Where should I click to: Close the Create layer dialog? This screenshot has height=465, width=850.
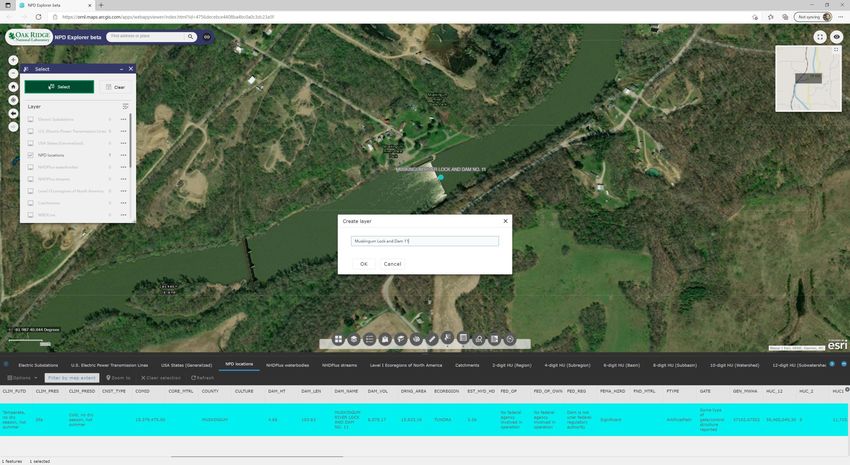click(x=505, y=221)
